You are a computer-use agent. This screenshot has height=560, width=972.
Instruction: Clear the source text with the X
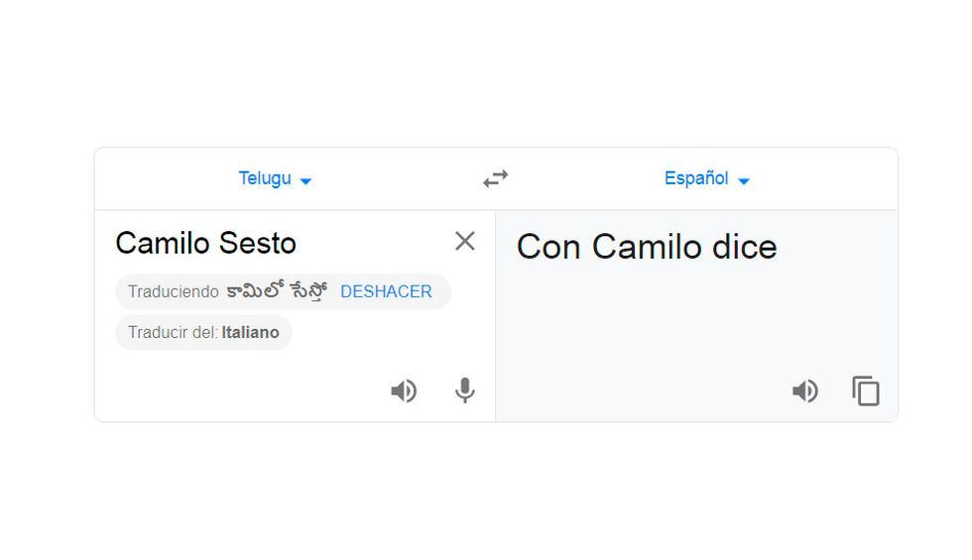tap(464, 241)
